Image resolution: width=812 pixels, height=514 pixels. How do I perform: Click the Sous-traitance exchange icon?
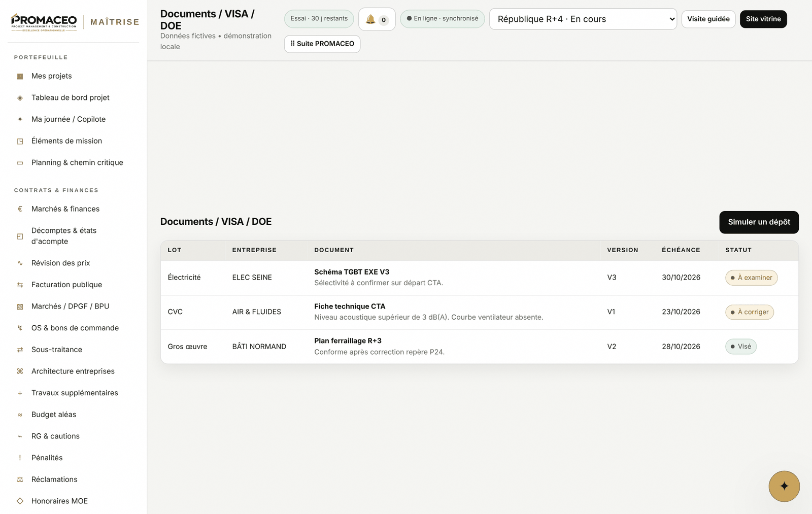click(x=20, y=350)
